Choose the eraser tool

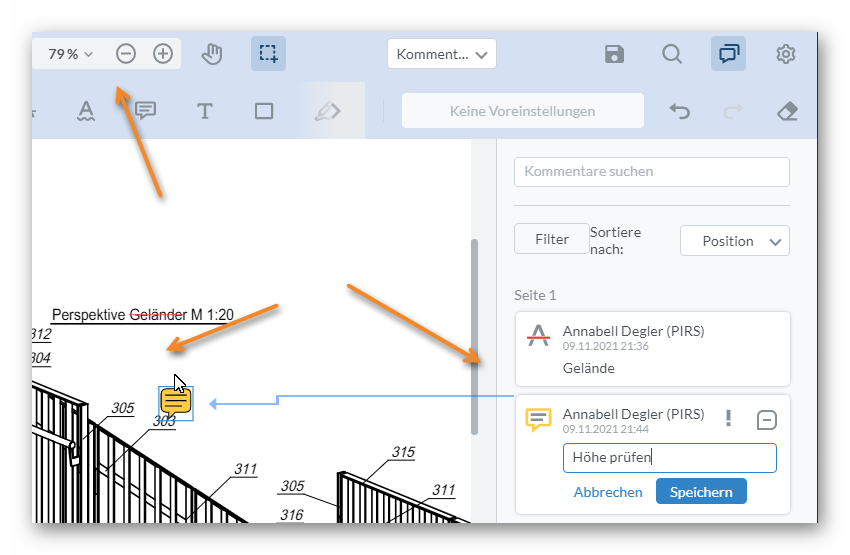[x=787, y=111]
